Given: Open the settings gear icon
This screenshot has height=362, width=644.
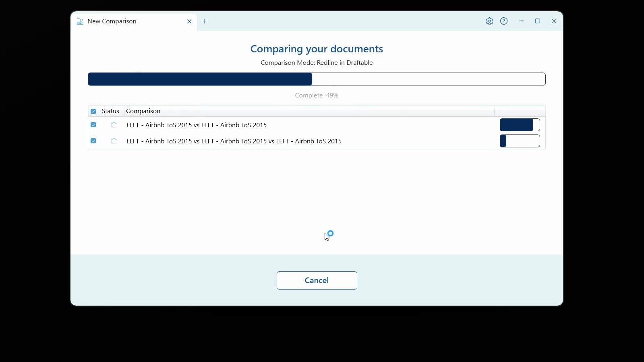Looking at the screenshot, I should point(489,21).
